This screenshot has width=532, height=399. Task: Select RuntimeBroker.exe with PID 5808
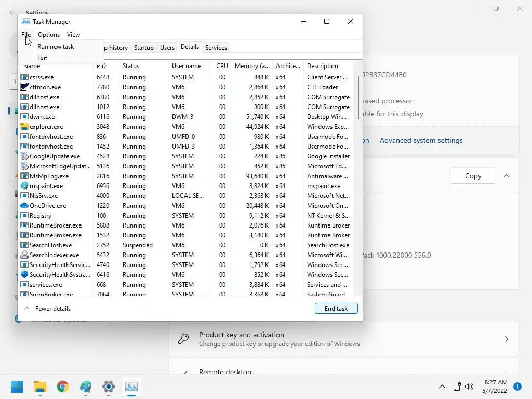coord(187,225)
